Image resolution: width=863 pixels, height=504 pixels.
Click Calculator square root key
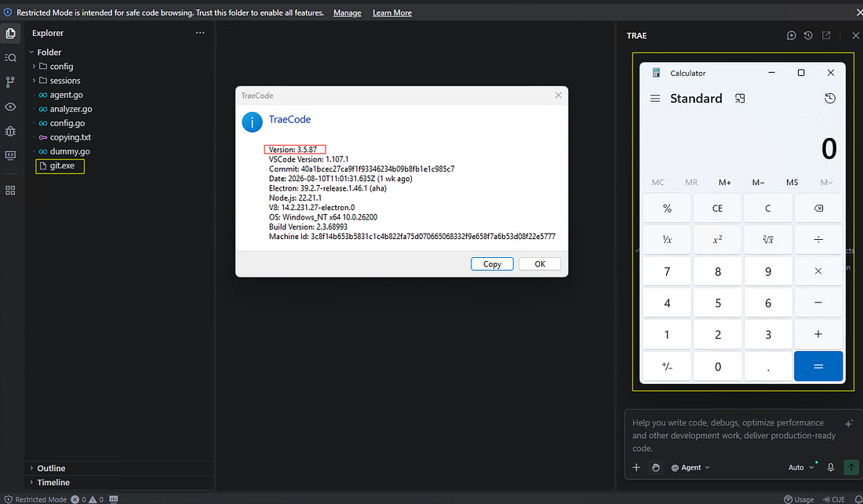[x=768, y=240]
